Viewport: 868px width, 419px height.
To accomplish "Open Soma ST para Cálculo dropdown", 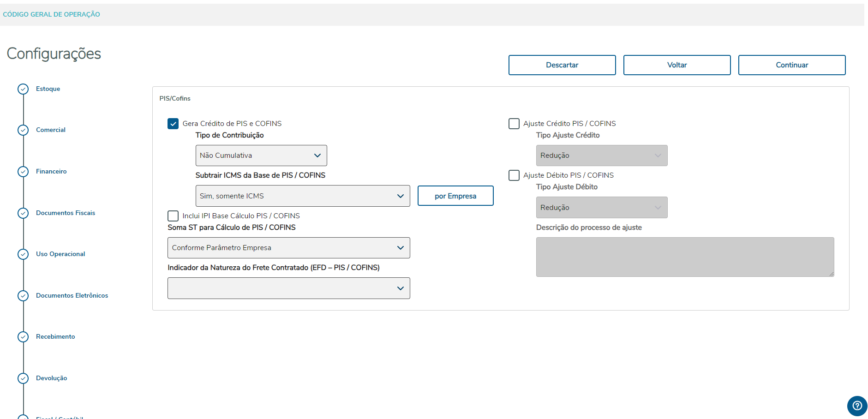I will click(288, 248).
